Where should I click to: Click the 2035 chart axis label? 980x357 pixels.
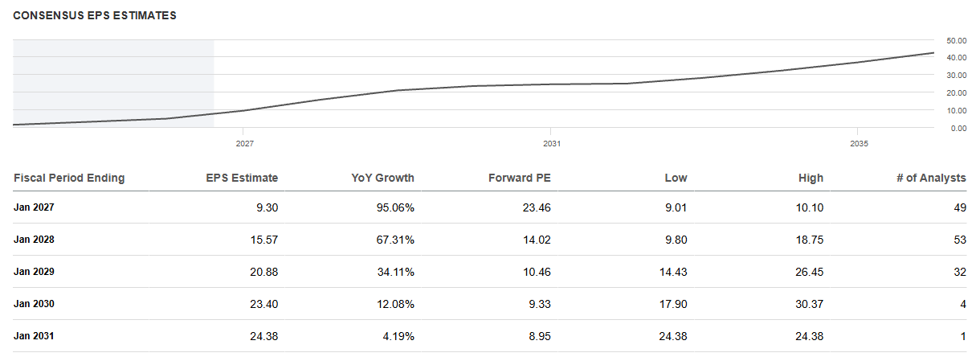pyautogui.click(x=859, y=143)
